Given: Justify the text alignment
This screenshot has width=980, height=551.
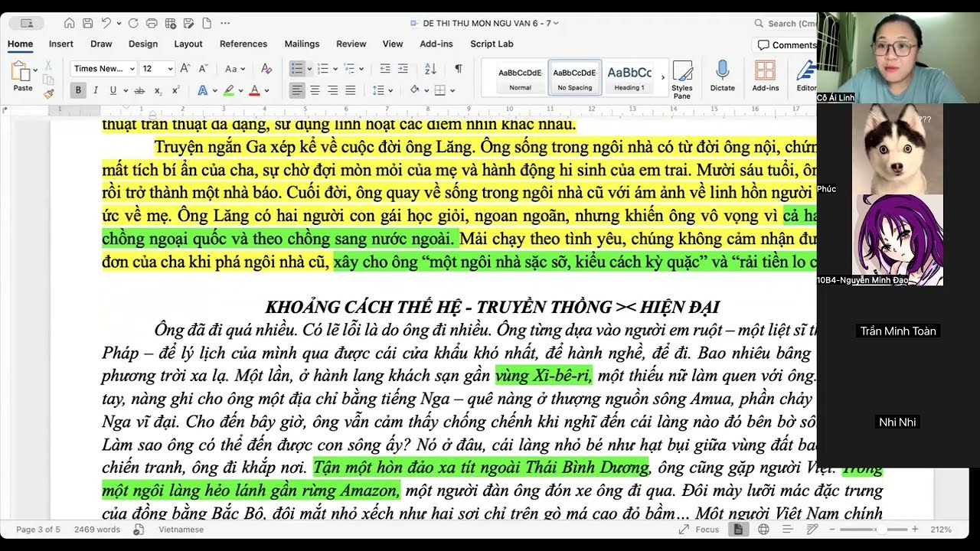Looking at the screenshot, I should [350, 90].
